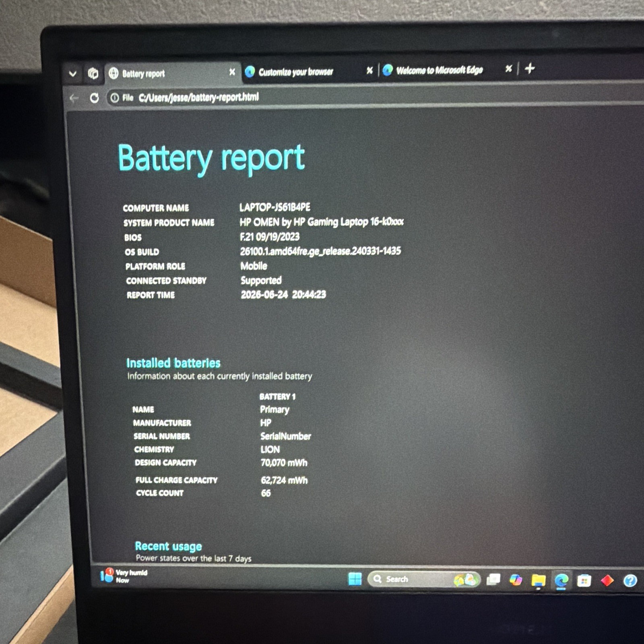The width and height of the screenshot is (644, 644).
Task: Select connected standby value Supported
Action: click(261, 280)
